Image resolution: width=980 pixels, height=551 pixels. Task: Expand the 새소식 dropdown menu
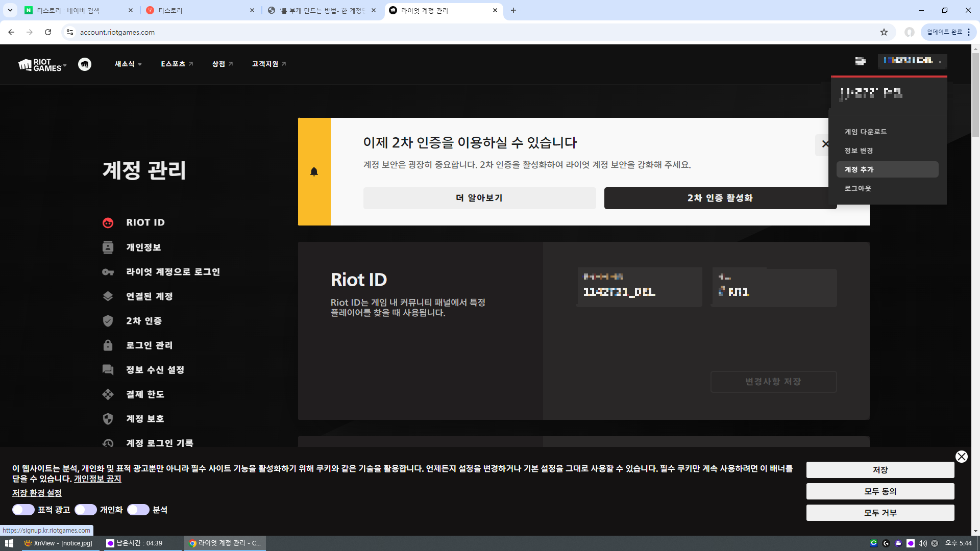tap(128, 64)
